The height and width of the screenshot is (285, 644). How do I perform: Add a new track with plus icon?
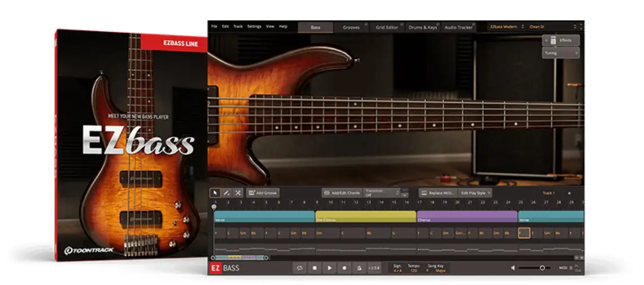(569, 193)
